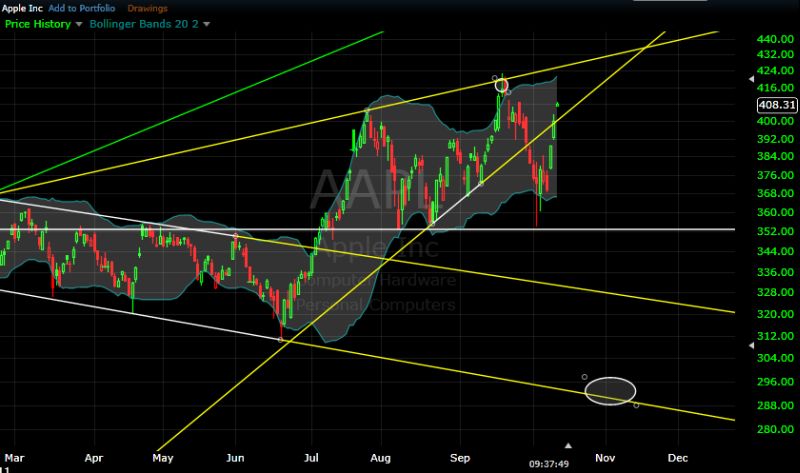Open the Add to Portfolio link
Screen dimensions: 800x473
point(82,8)
